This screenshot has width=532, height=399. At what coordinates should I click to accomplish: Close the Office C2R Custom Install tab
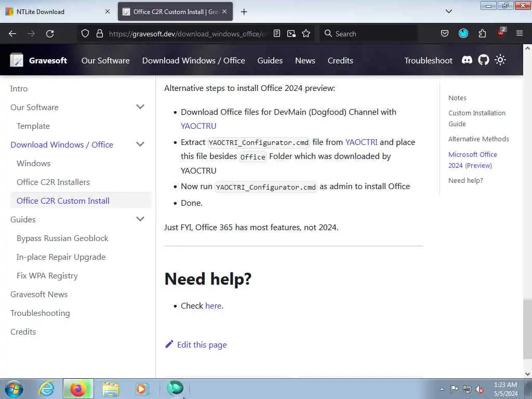(224, 11)
